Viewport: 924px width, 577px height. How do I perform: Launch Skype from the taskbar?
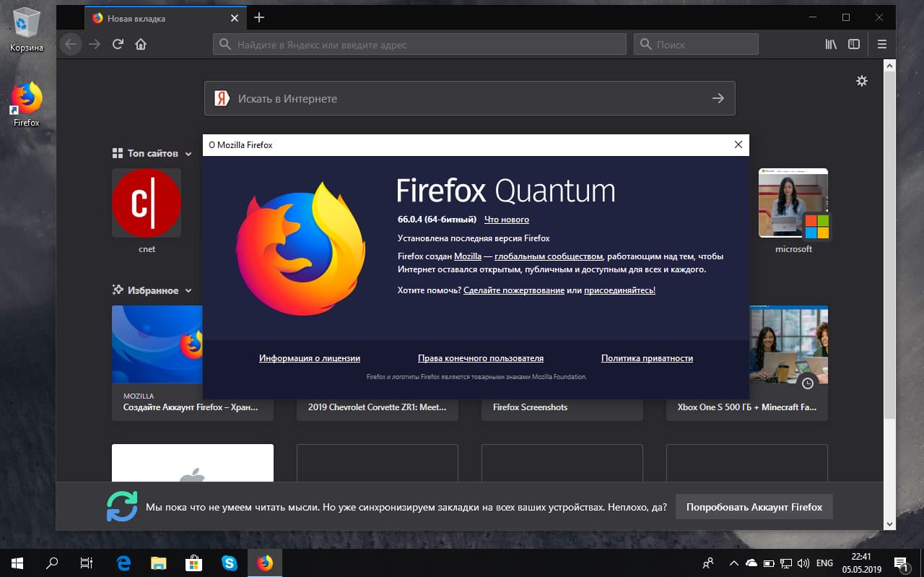(x=230, y=563)
